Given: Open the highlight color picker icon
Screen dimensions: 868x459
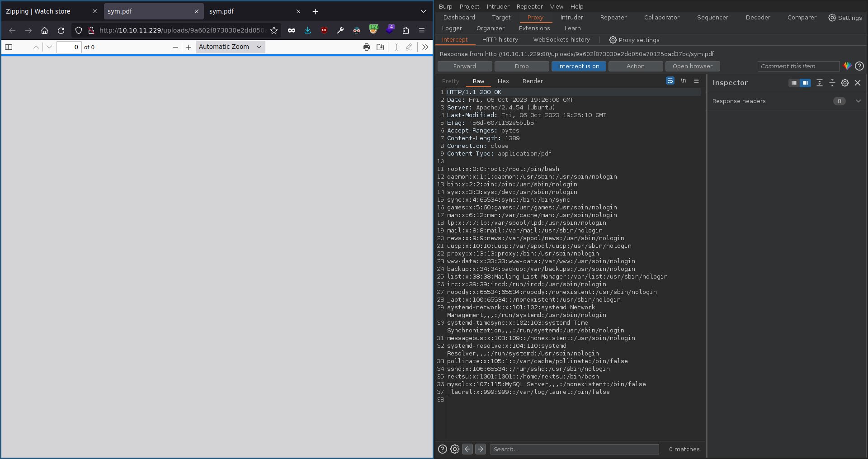Looking at the screenshot, I should coord(847,66).
